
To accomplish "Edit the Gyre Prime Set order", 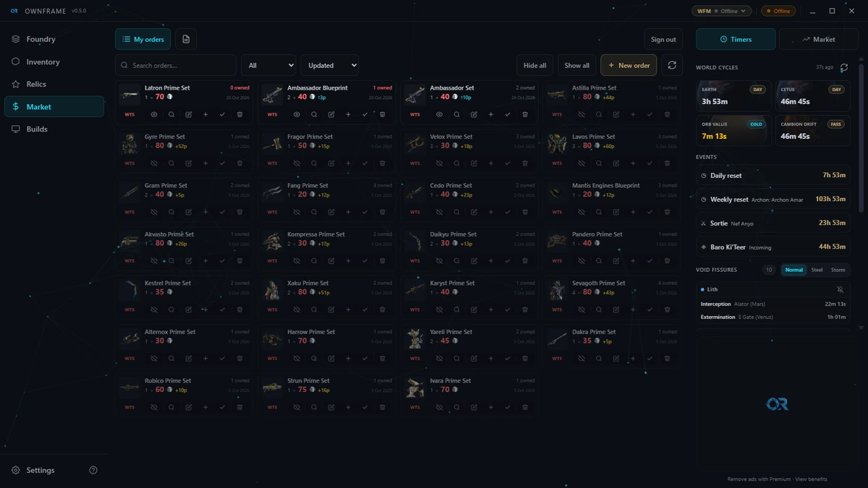I will [x=188, y=163].
